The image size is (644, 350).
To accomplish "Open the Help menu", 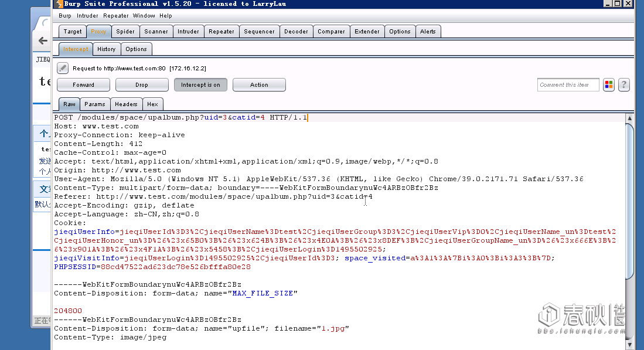I will [x=166, y=16].
